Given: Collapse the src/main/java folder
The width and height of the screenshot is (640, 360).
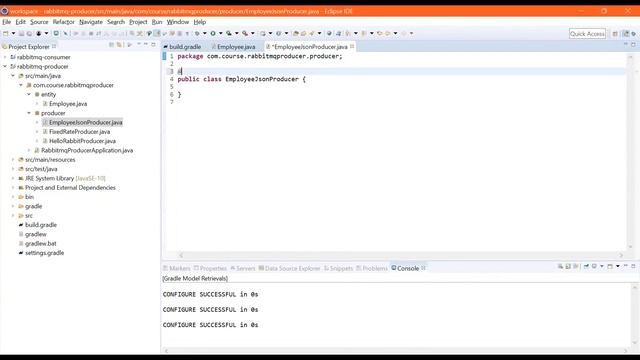Looking at the screenshot, I should 13,76.
